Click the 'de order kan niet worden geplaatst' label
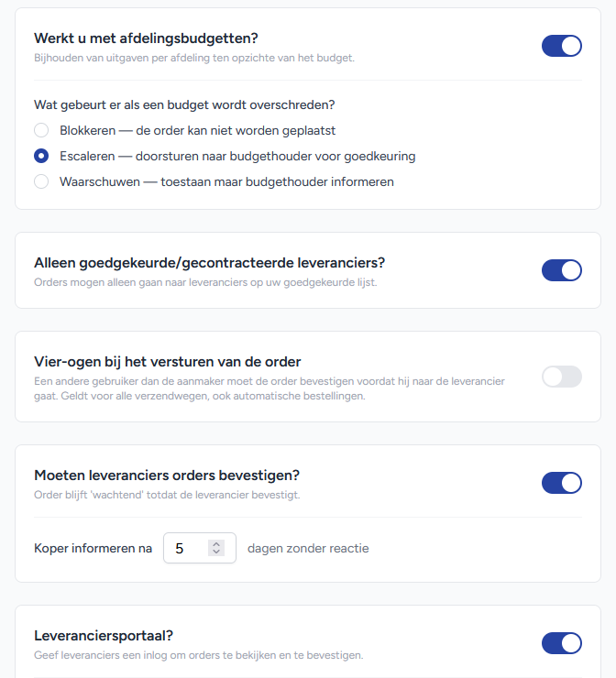This screenshot has height=678, width=616. pyautogui.click(x=236, y=131)
